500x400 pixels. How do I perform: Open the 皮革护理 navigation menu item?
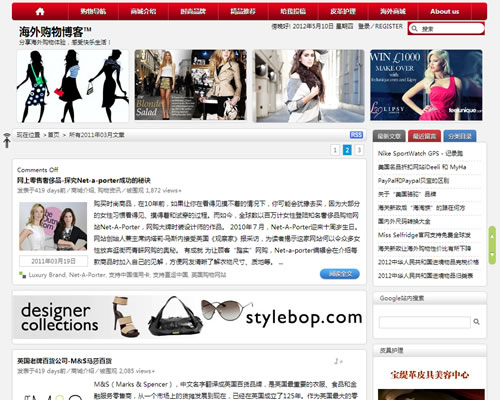tap(343, 12)
